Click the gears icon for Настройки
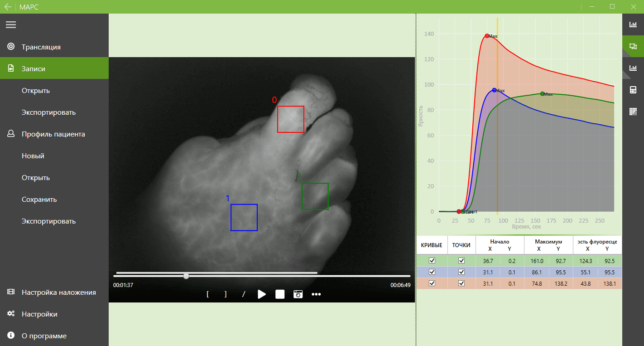 coord(11,314)
